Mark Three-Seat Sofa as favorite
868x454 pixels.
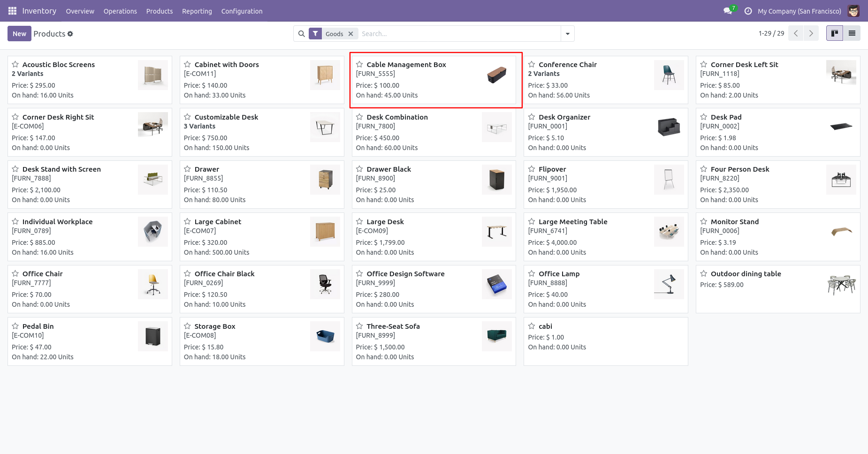(x=359, y=326)
